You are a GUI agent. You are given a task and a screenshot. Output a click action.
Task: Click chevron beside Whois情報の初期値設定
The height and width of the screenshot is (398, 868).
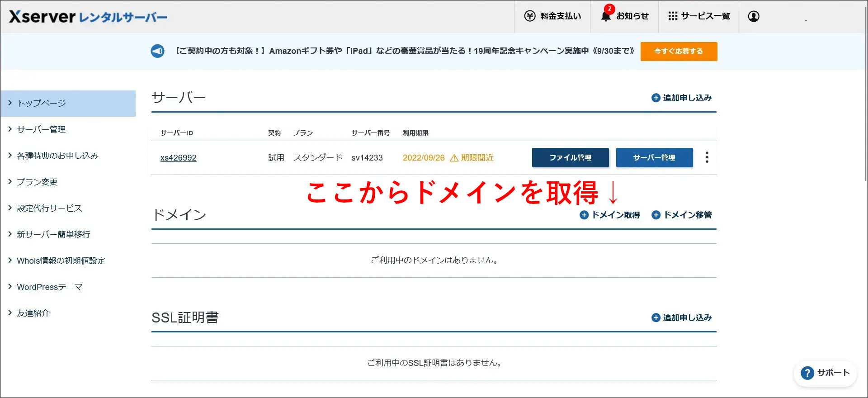pos(10,260)
